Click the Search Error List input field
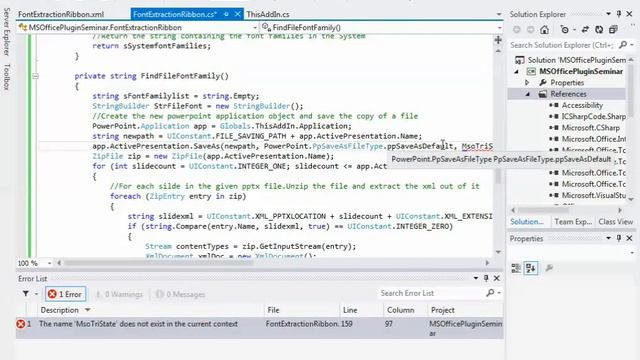 pyautogui.click(x=431, y=293)
